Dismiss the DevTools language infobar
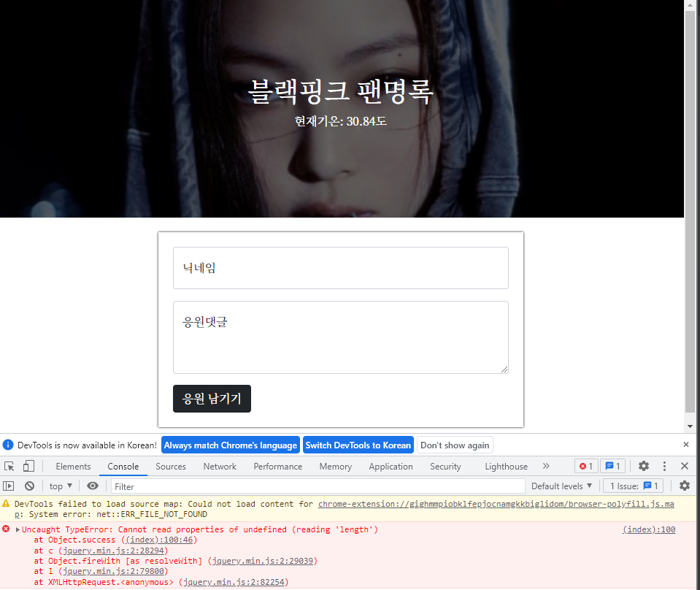Viewport: 700px width, 590px height. pos(686,445)
